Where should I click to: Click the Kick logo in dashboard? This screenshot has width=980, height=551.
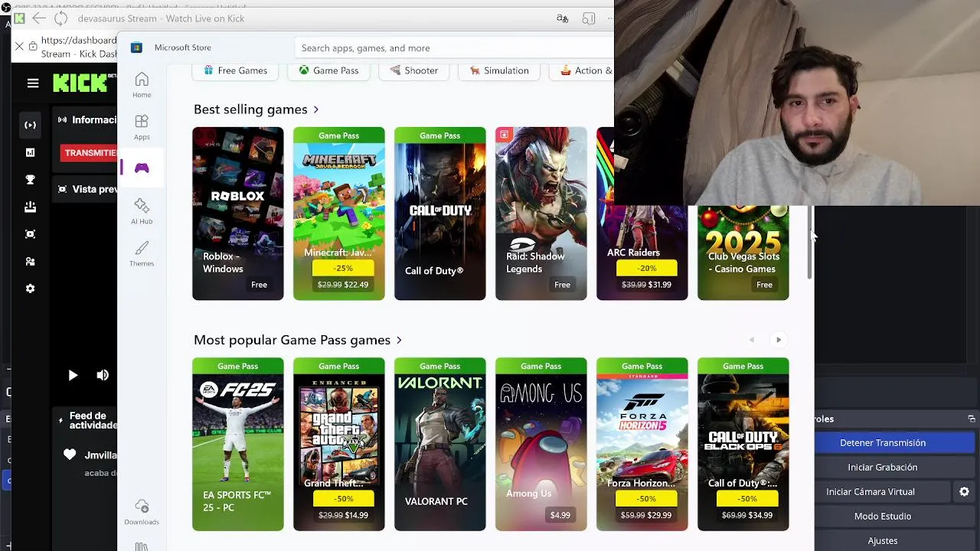tap(80, 83)
